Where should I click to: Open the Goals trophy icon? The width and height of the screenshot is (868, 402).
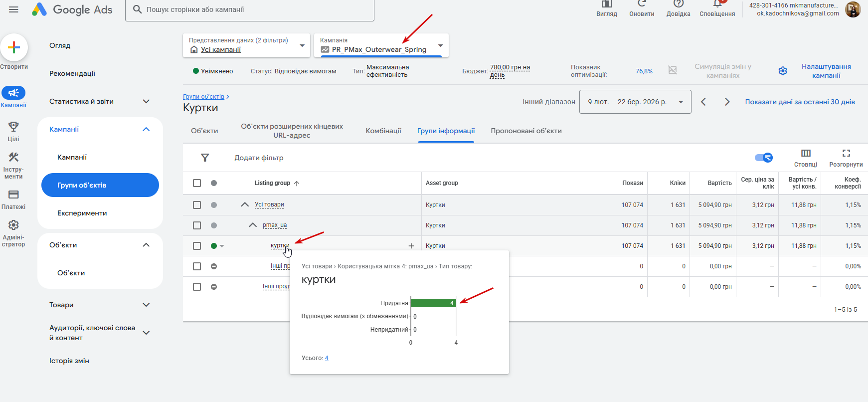(13, 127)
